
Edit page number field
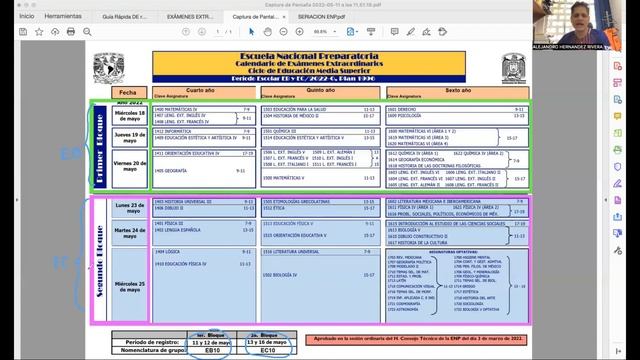pyautogui.click(x=218, y=32)
